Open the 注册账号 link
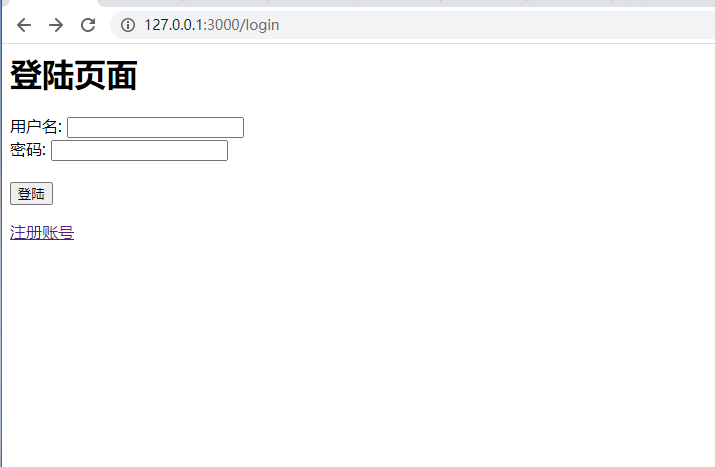715x467 pixels. tap(42, 233)
